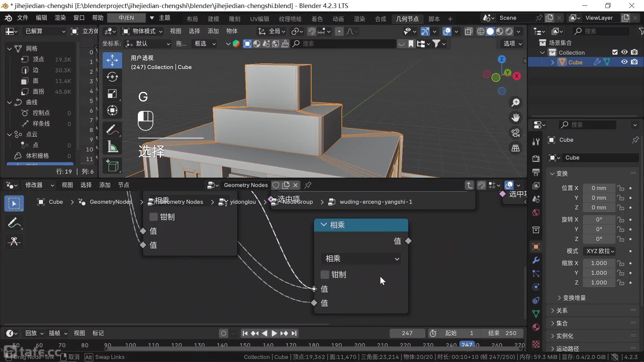The width and height of the screenshot is (644, 362).
Task: Open the 相乘 math operation dropdown
Action: pos(361,259)
